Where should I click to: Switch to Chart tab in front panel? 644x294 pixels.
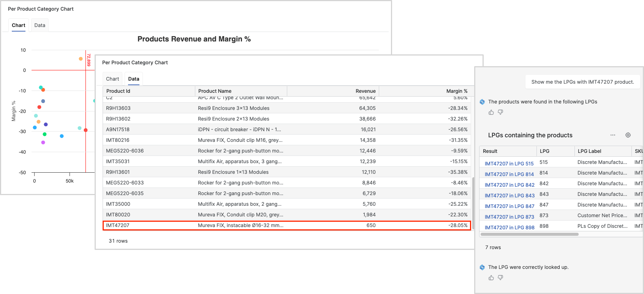tap(112, 79)
